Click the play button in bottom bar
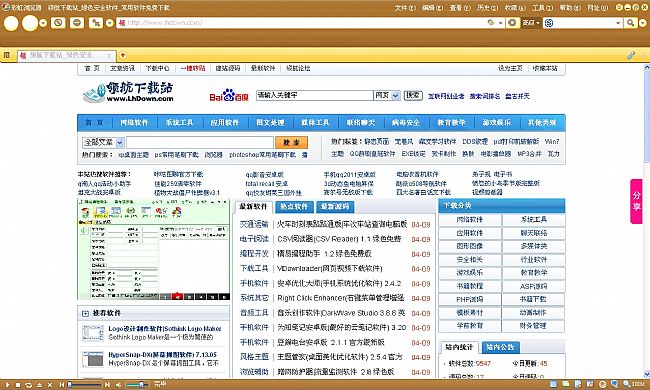The width and height of the screenshot is (650, 390). click(7, 385)
